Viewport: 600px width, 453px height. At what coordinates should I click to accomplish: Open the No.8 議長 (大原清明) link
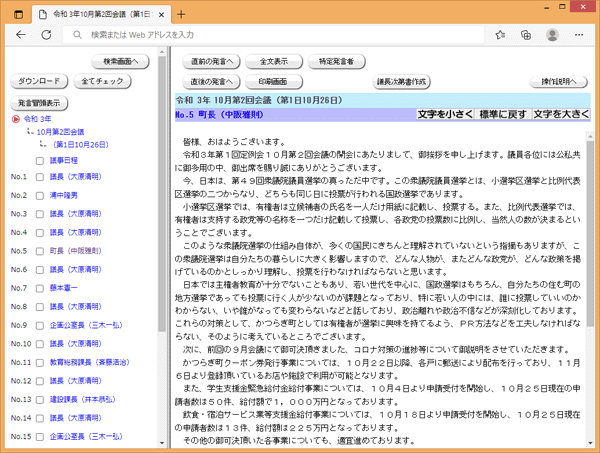[75, 306]
